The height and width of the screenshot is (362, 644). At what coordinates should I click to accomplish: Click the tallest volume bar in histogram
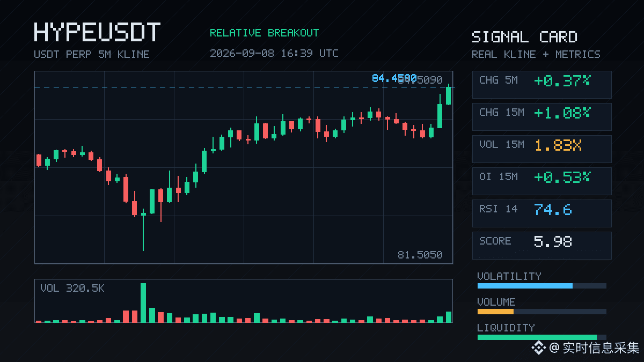click(143, 302)
